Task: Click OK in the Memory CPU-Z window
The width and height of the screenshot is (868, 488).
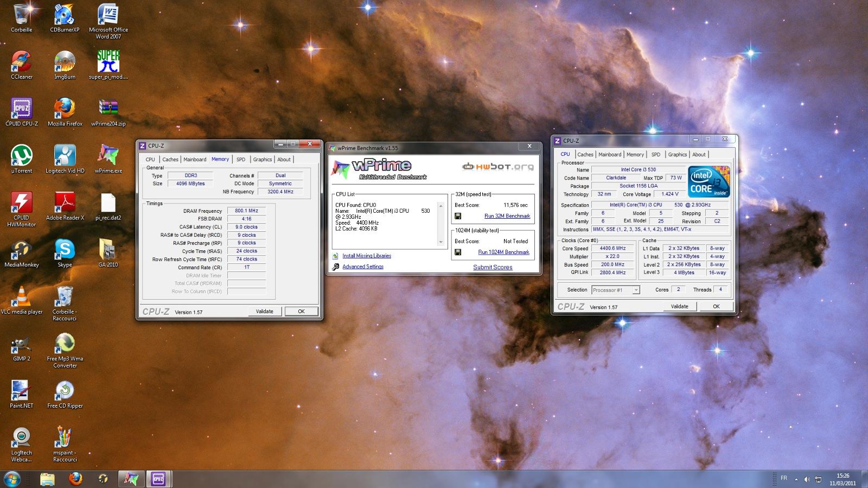Action: tap(301, 312)
